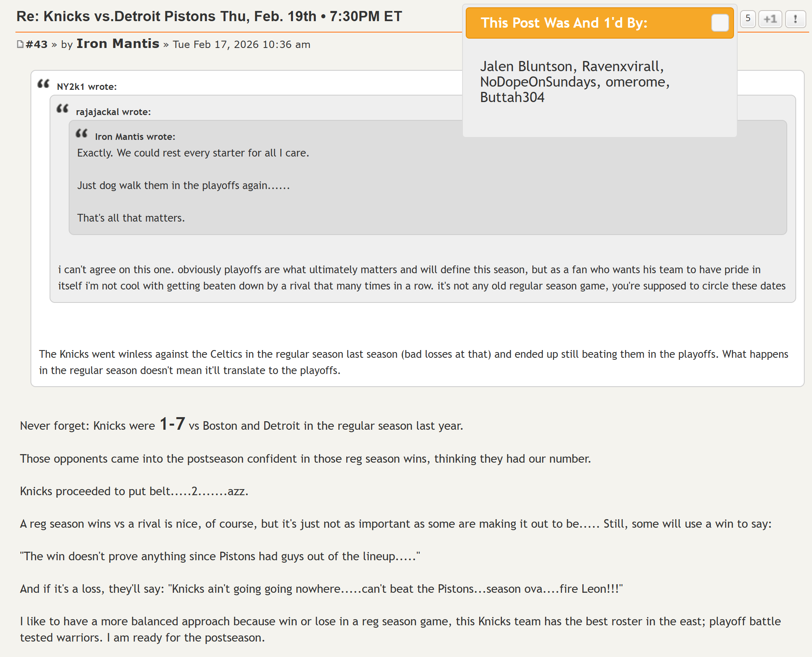
Task: Click the quote mark icon before rajajackal wrote
Action: point(63,109)
